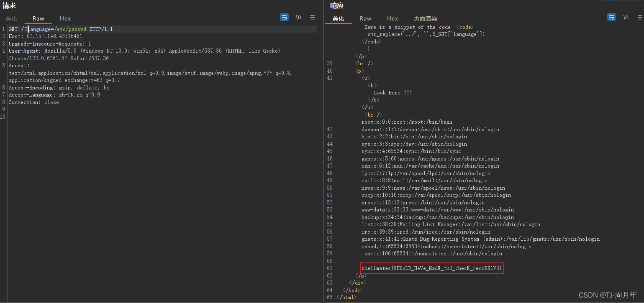Click the man:x:6:12 passwd entry
The height and width of the screenshot is (303, 644).
click(x=431, y=166)
